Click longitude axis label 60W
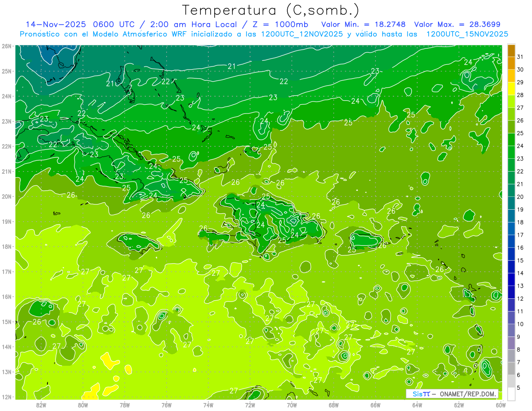Screen dimensions: 532x411 (x=501, y=405)
